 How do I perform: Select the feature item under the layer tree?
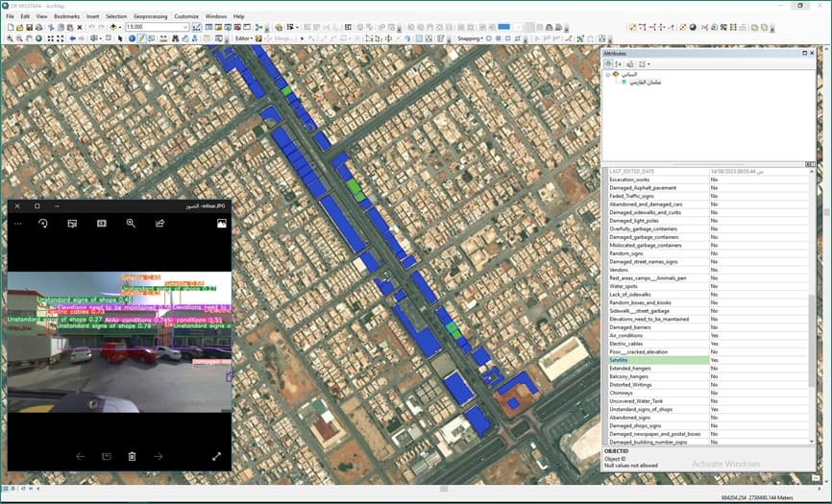[648, 82]
